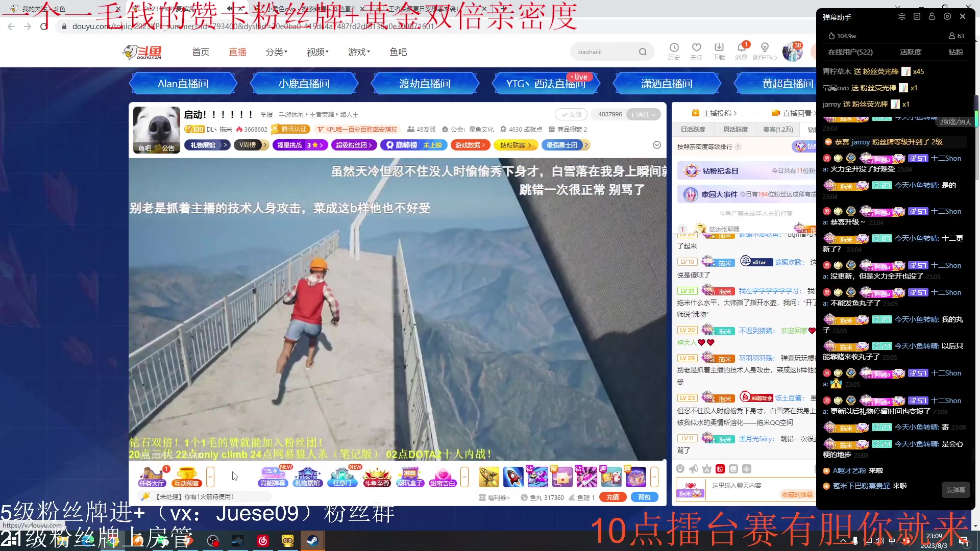The width and height of the screenshot is (980, 551).
Task: Open the 关注 heart icon in the header
Action: coord(696,51)
